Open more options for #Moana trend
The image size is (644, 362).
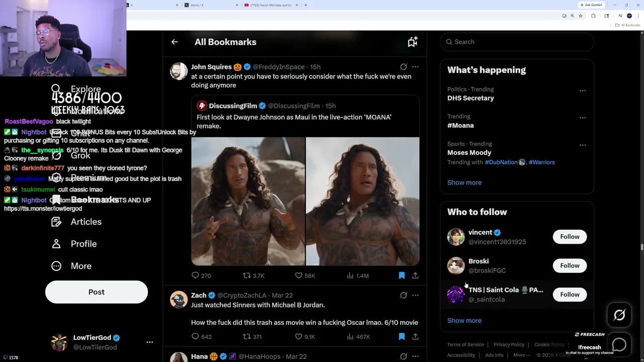tap(583, 118)
